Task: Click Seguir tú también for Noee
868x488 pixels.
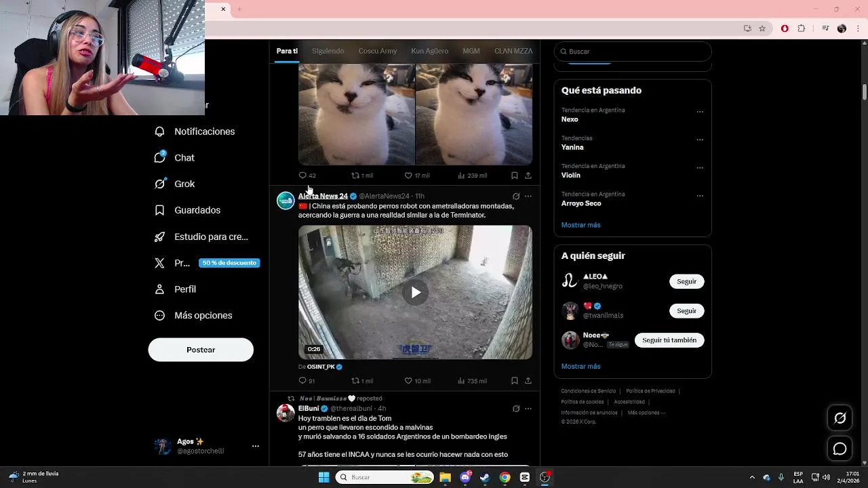Action: coord(669,340)
